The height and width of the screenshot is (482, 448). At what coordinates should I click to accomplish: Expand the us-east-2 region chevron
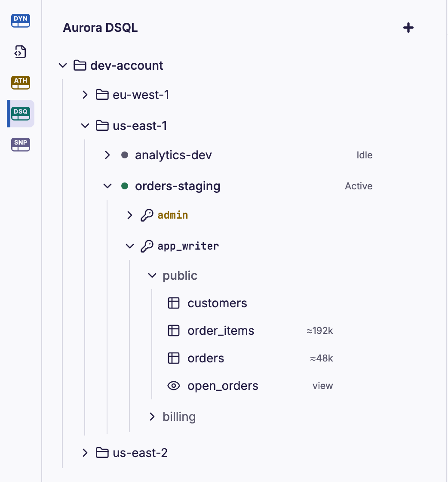[85, 453]
